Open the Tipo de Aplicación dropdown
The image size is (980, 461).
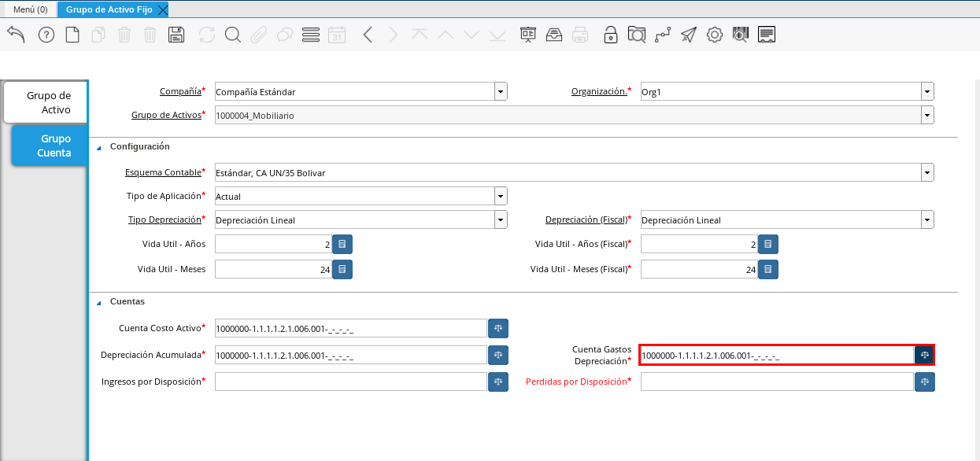(501, 196)
